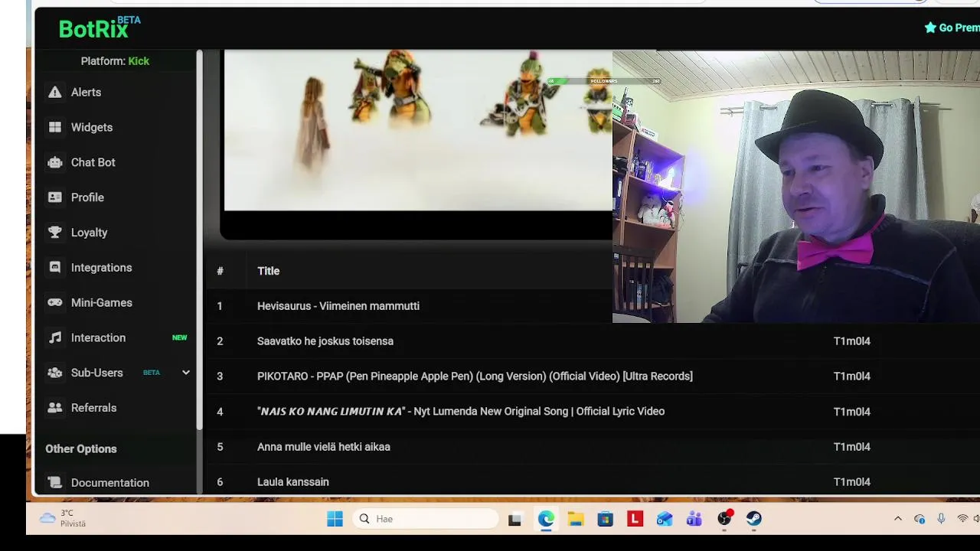
Task: Expand the Sub-Users submenu chevron
Action: pos(185,373)
